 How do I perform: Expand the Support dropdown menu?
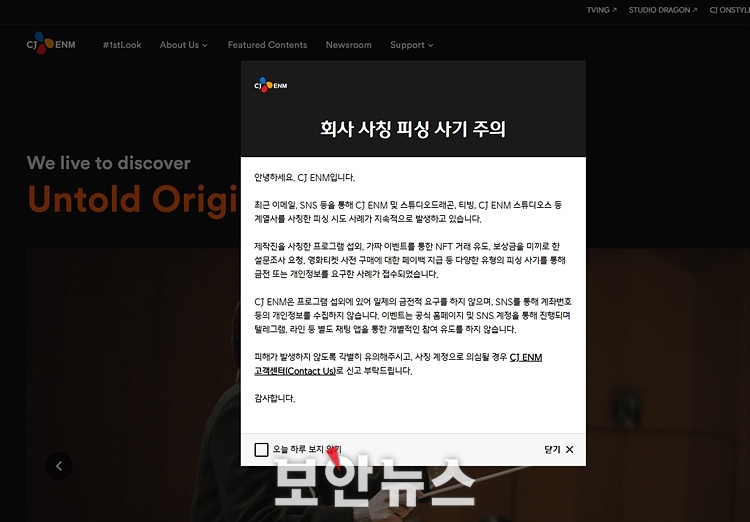(411, 45)
